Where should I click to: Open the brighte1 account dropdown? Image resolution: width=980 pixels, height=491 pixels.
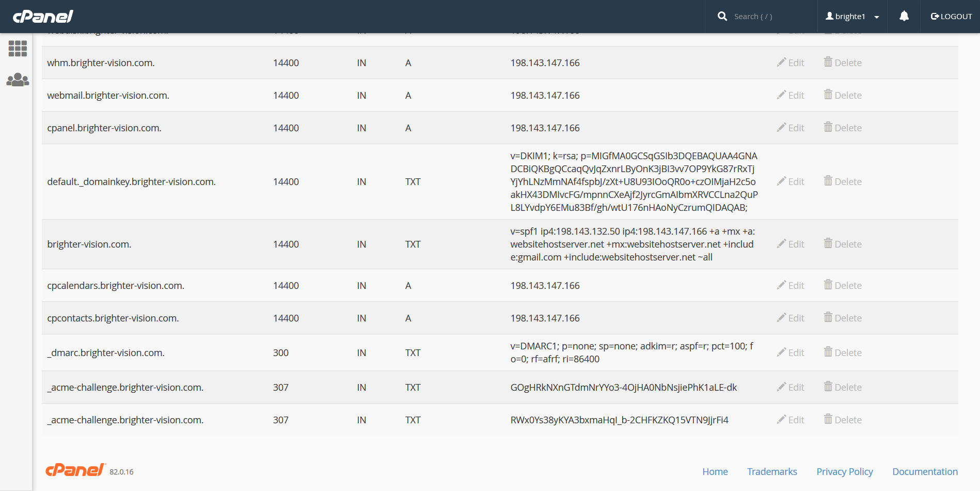[851, 16]
